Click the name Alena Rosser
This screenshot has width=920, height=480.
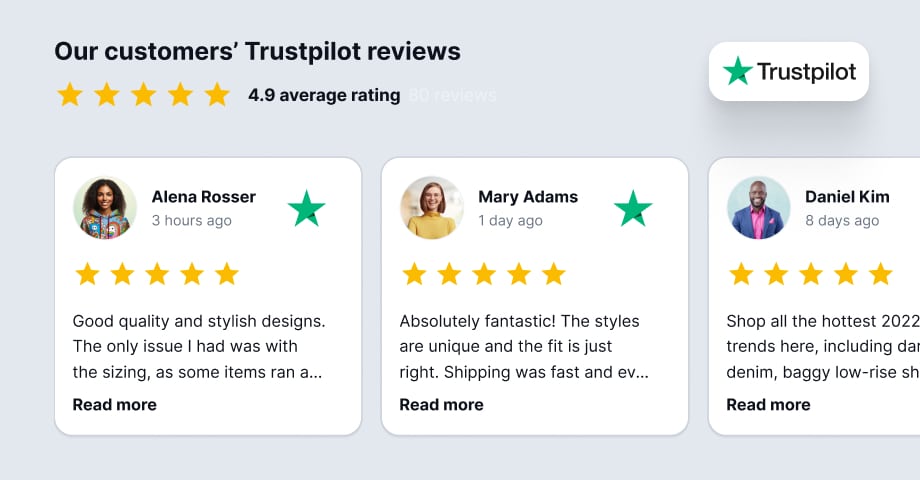(x=203, y=197)
